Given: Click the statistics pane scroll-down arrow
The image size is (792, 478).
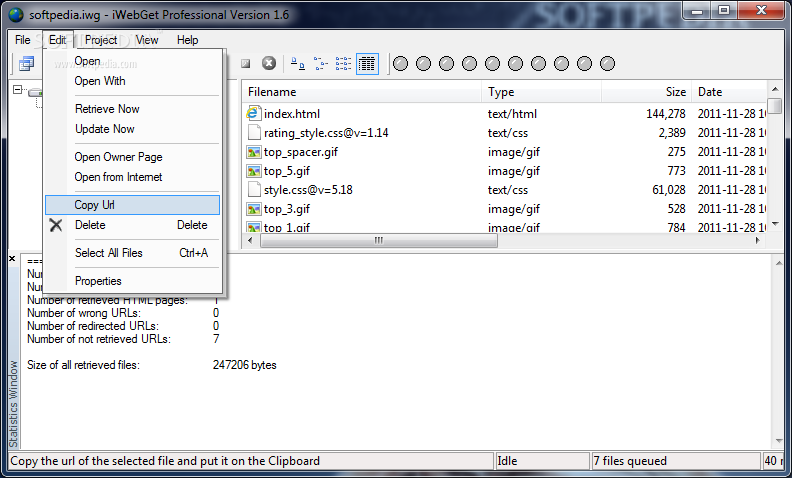Looking at the screenshot, I should pos(778,441).
